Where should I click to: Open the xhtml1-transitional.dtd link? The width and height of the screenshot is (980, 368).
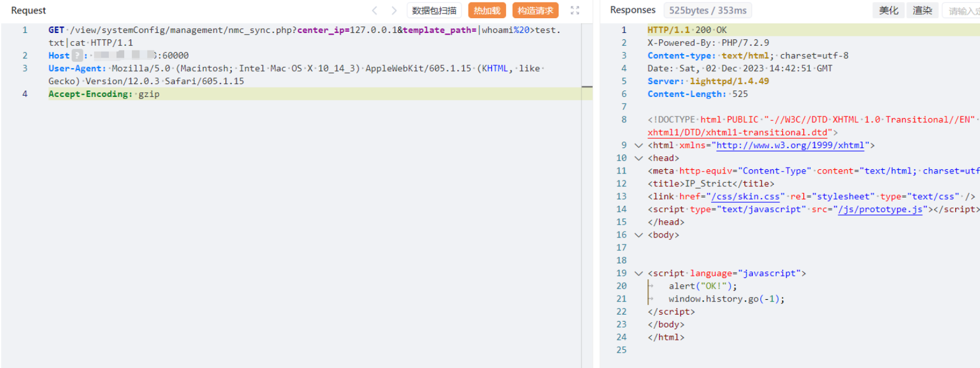coord(738,133)
